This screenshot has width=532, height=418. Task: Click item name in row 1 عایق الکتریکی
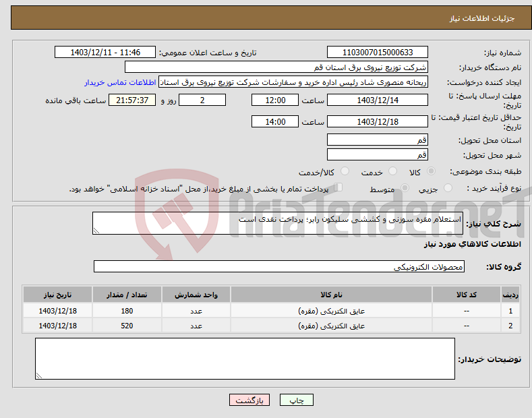(x=331, y=310)
